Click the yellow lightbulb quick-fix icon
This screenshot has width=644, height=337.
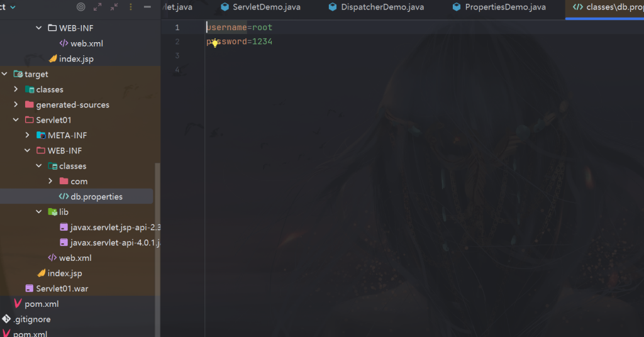[x=214, y=43]
